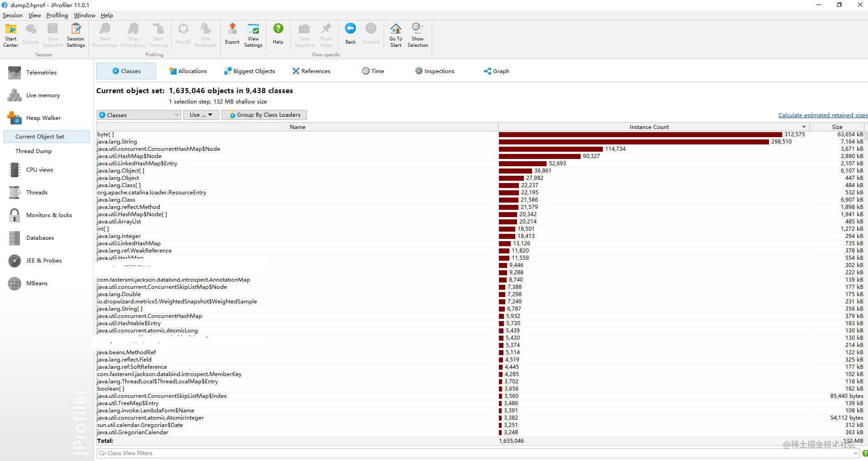
Task: Click Calculate estimated retained sizes link
Action: [x=823, y=115]
